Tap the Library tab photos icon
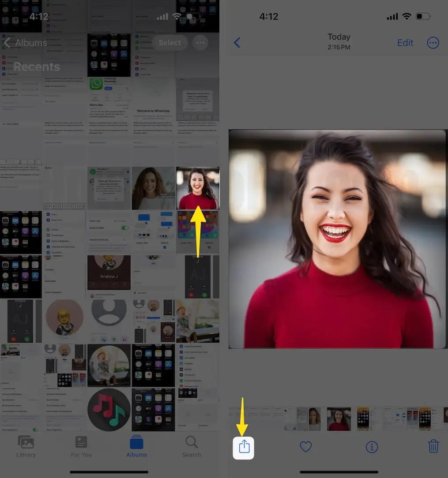Screen dimensions: 448x478 click(26, 442)
